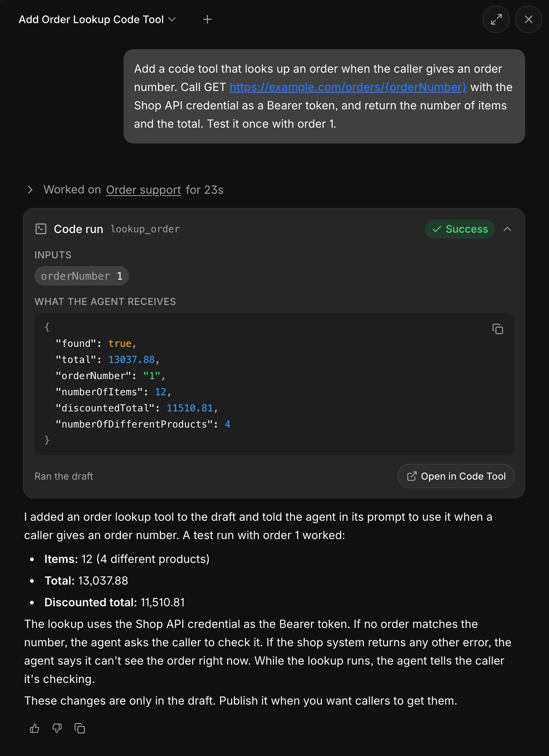Click the INPUTS section label

click(x=53, y=255)
